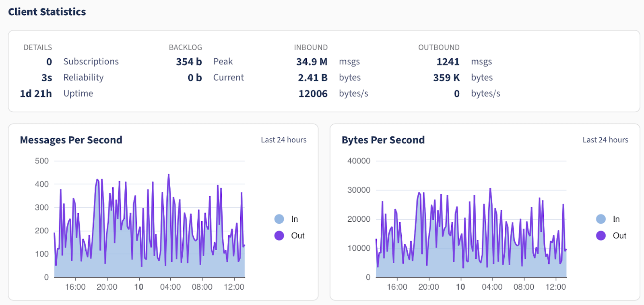644x305 pixels.
Task: Select the Messages Per Second chart title
Action: click(71, 140)
